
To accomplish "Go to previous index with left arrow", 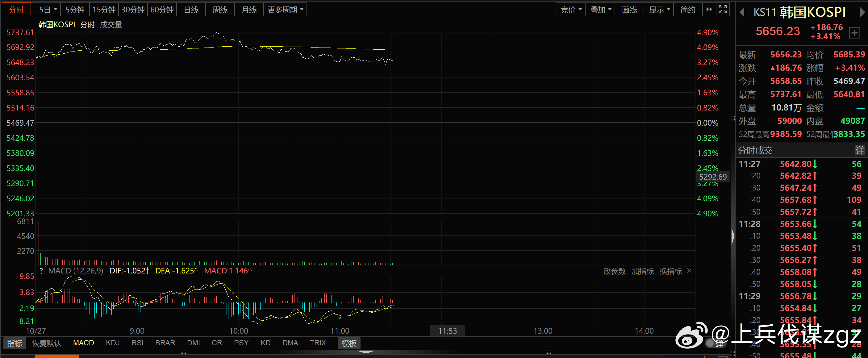I will coord(742,12).
